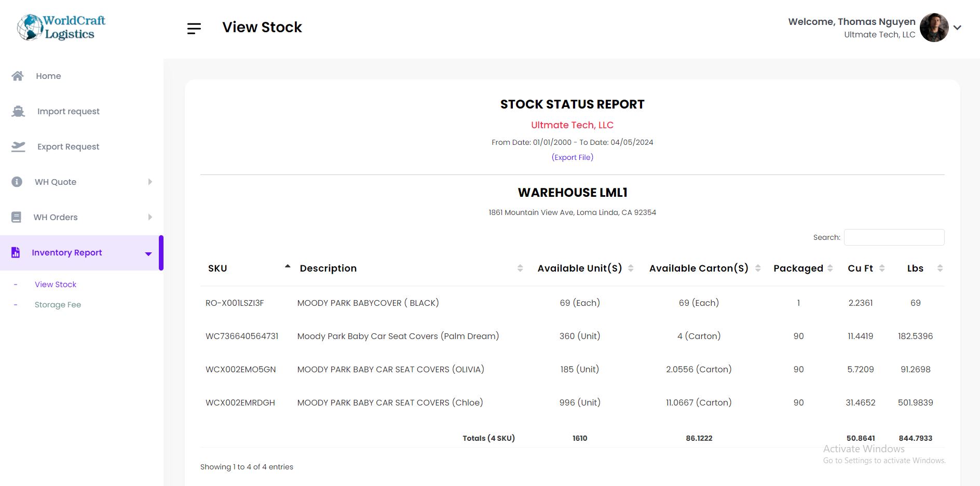This screenshot has width=980, height=486.
Task: Click the Import request ship icon
Action: (x=18, y=111)
